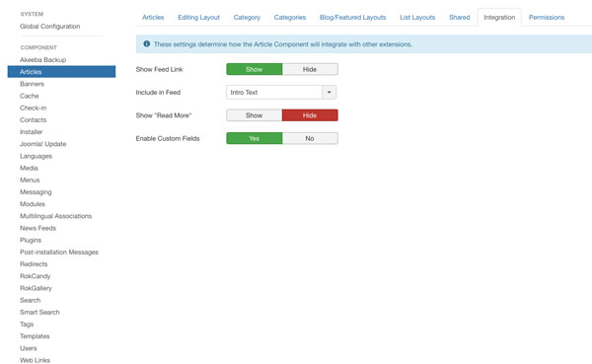This screenshot has width=592, height=364.
Task: Open Akeeba Backup component settings
Action: pyautogui.click(x=42, y=59)
